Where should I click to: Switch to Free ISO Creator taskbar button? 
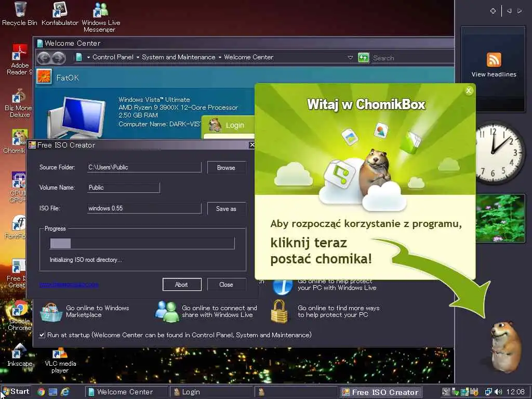(381, 392)
